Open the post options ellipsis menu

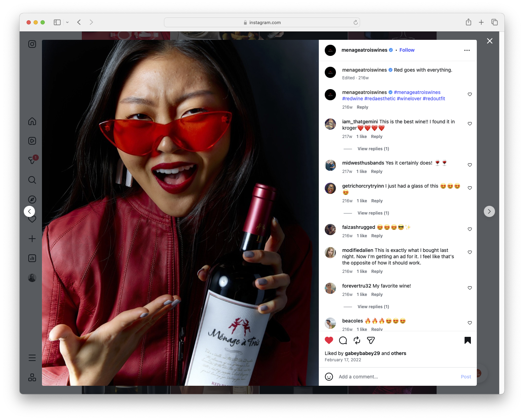(467, 50)
